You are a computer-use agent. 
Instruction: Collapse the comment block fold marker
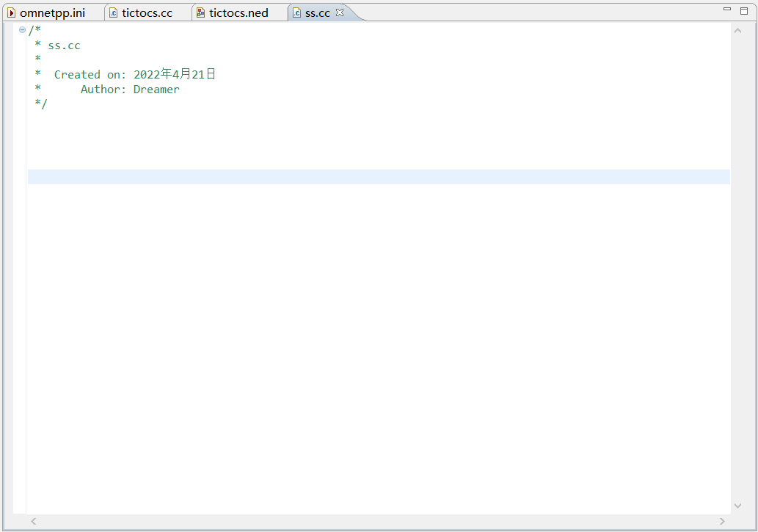pyautogui.click(x=22, y=30)
